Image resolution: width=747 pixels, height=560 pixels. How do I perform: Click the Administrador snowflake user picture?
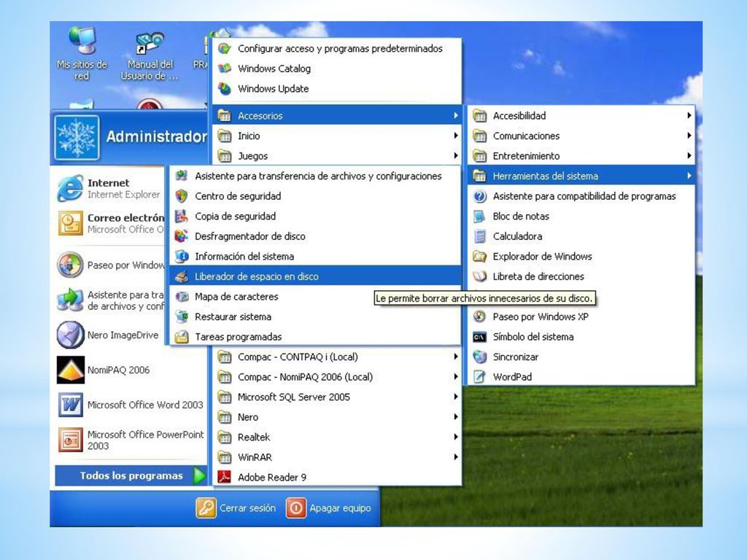pyautogui.click(x=77, y=137)
